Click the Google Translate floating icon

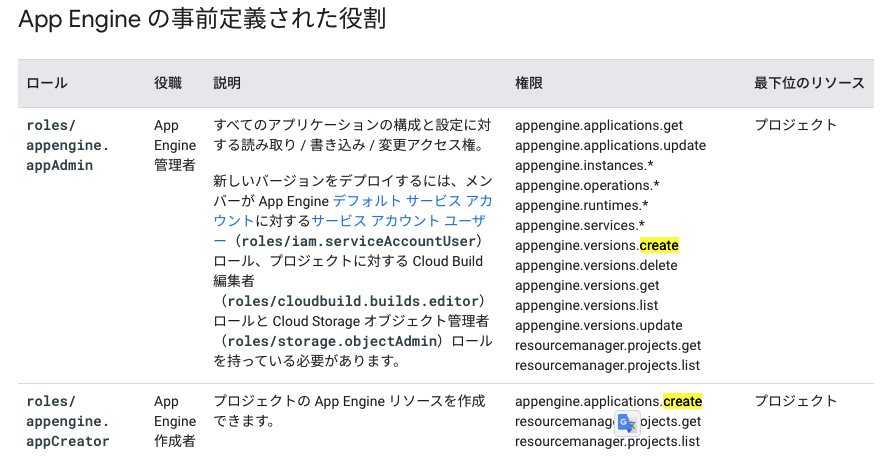click(627, 424)
